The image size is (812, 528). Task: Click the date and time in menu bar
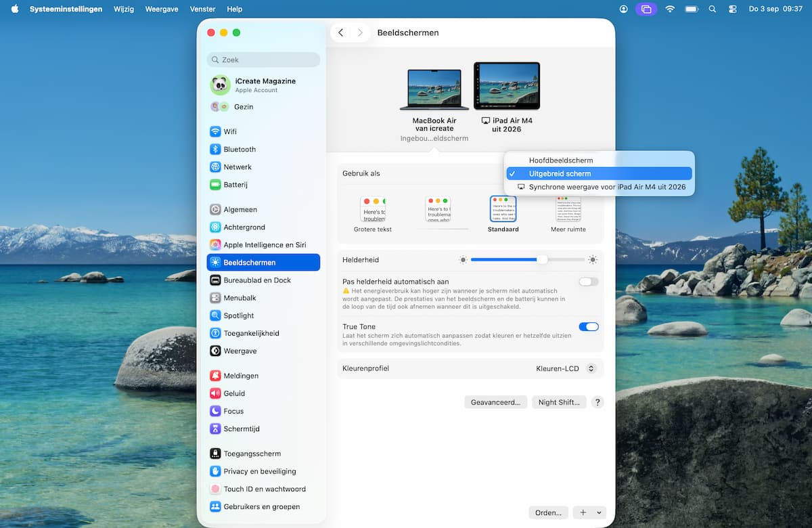click(775, 9)
